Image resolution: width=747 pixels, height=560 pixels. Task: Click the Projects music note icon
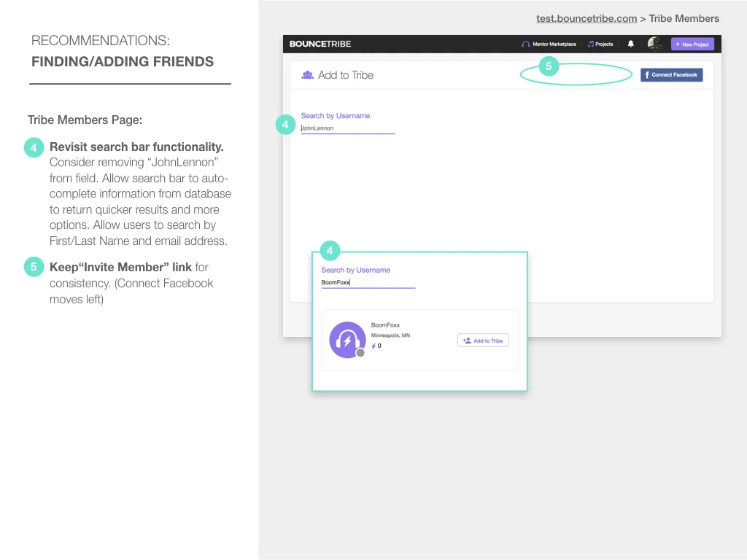pyautogui.click(x=591, y=44)
